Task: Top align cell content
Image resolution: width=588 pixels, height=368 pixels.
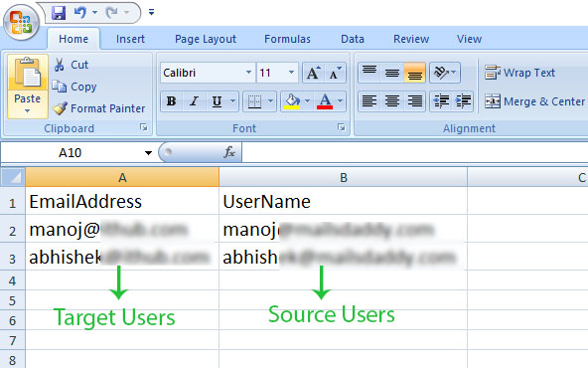Action: (x=369, y=73)
